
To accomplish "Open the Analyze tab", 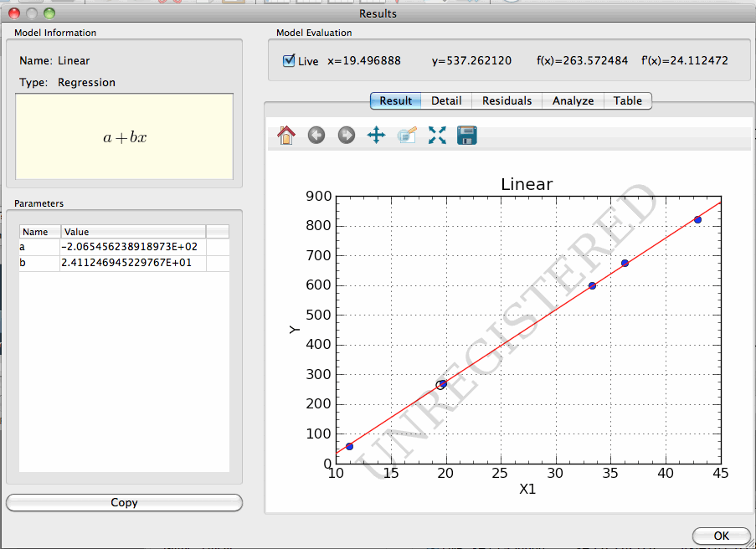I will (x=573, y=100).
